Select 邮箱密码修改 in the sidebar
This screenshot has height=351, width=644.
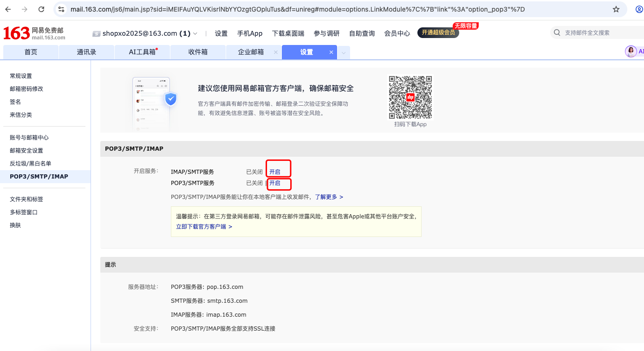point(26,89)
